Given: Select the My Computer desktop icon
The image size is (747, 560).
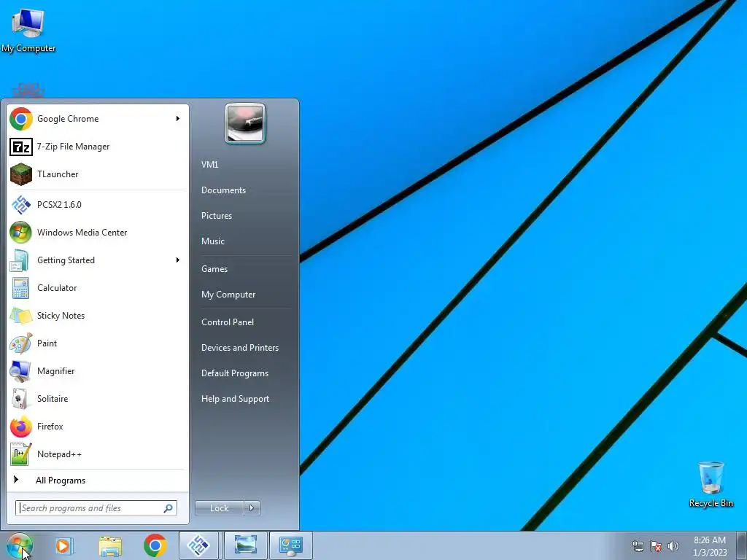Looking at the screenshot, I should pos(28,31).
